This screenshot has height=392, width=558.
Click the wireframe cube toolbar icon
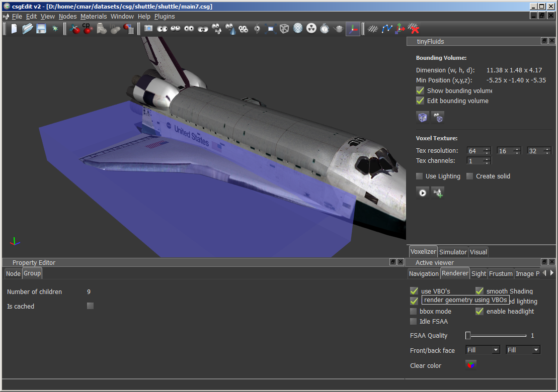coord(284,29)
